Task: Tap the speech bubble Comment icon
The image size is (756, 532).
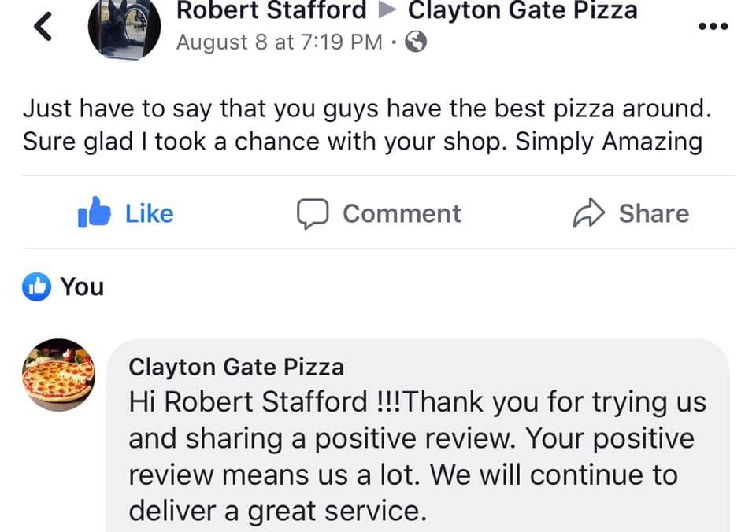Action: (313, 213)
